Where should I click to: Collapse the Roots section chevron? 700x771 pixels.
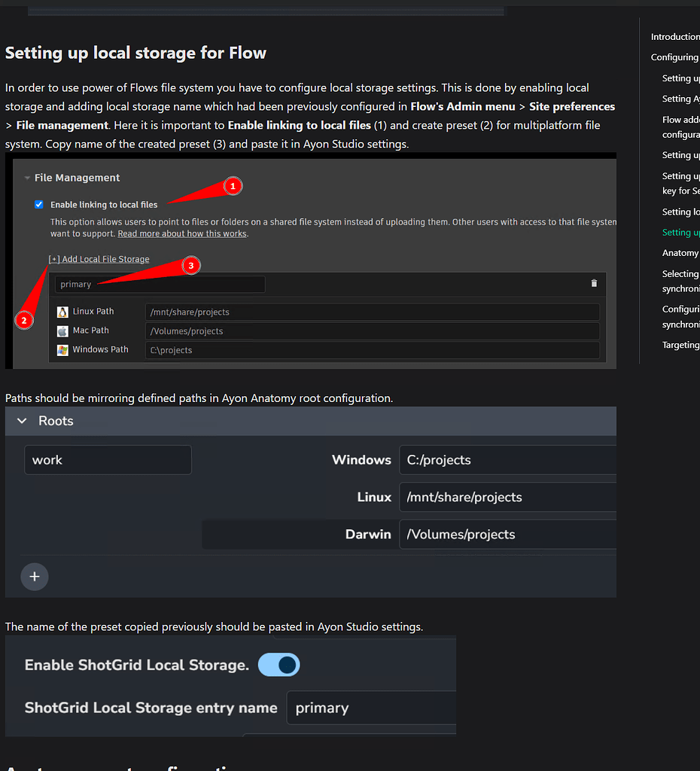pos(21,421)
